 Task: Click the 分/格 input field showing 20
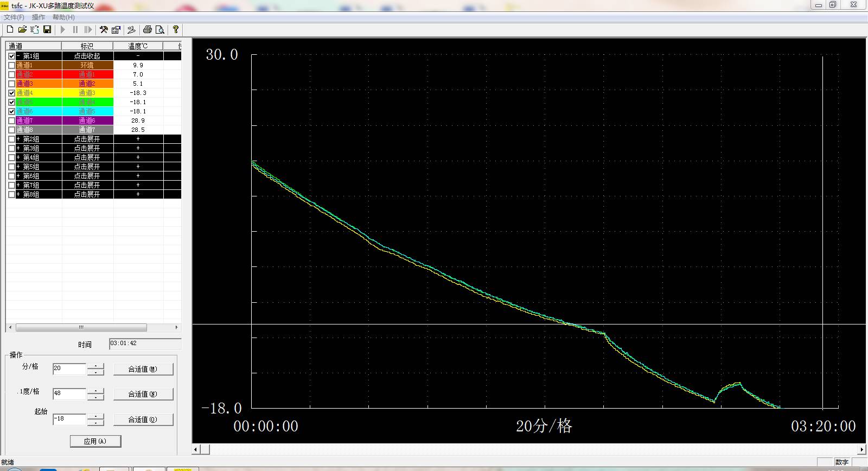pos(69,369)
